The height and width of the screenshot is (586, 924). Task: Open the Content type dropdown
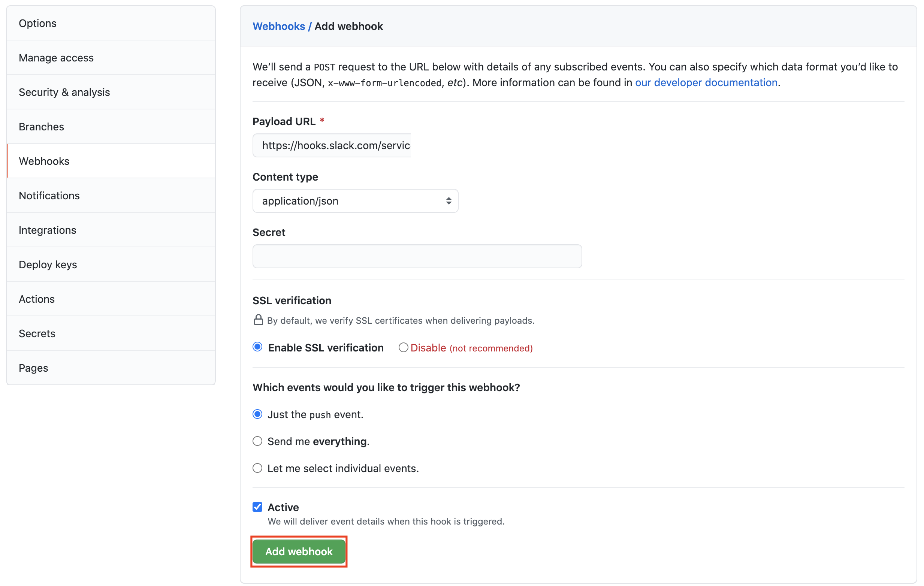click(355, 200)
